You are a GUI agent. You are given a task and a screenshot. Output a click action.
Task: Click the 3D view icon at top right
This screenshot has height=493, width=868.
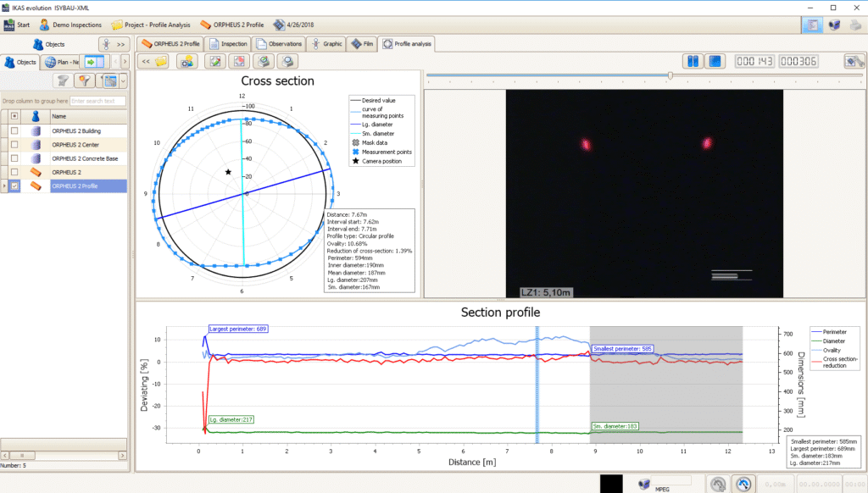pyautogui.click(x=834, y=25)
